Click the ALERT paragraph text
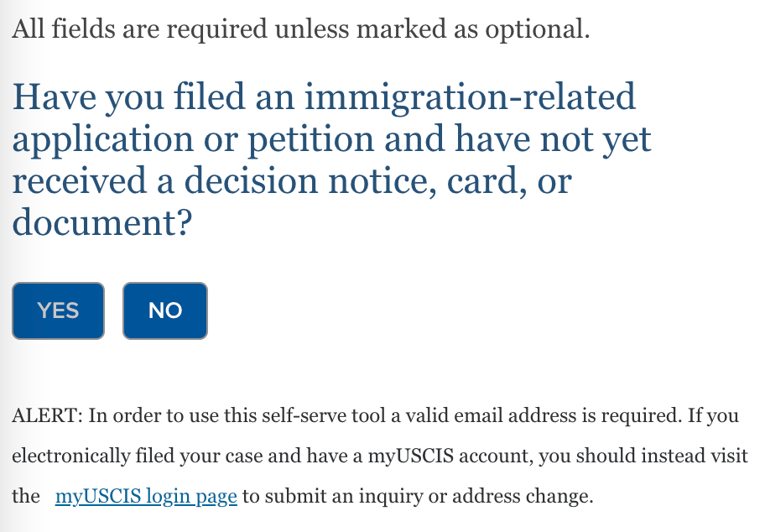This screenshot has width=765, height=532. tap(380, 456)
